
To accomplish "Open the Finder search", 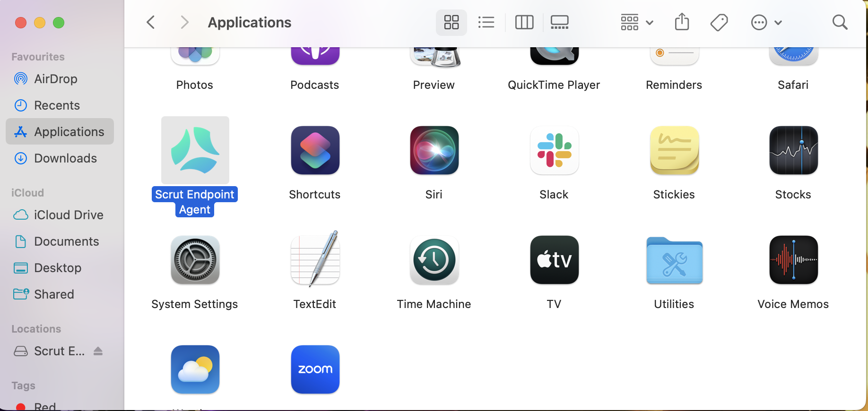I will pyautogui.click(x=840, y=22).
